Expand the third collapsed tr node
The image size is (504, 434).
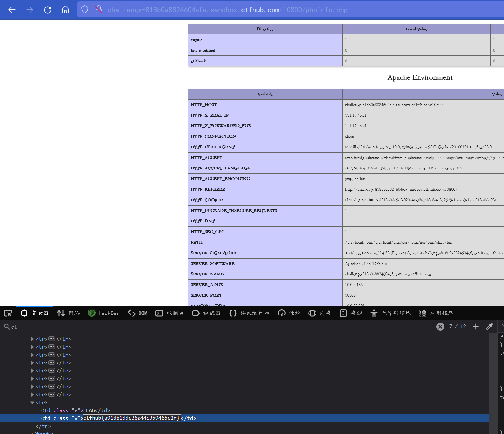point(32,355)
